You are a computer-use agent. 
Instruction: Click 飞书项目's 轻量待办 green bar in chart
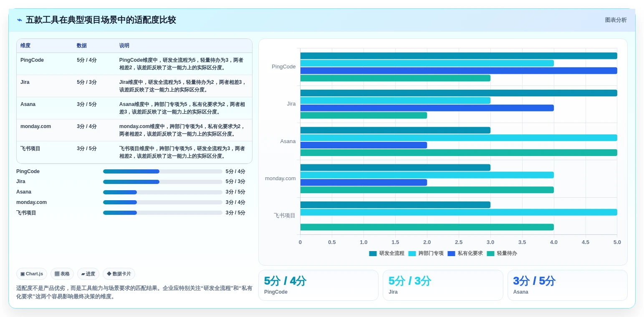pos(427,227)
